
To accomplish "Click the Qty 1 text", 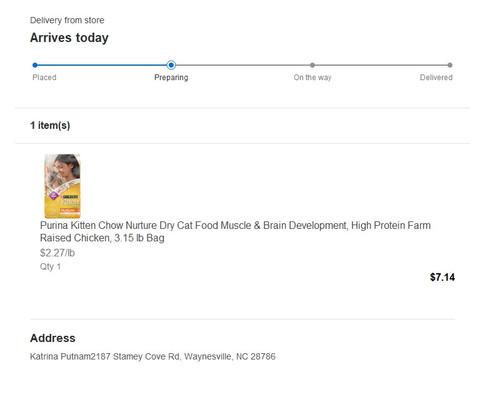I will click(50, 267).
